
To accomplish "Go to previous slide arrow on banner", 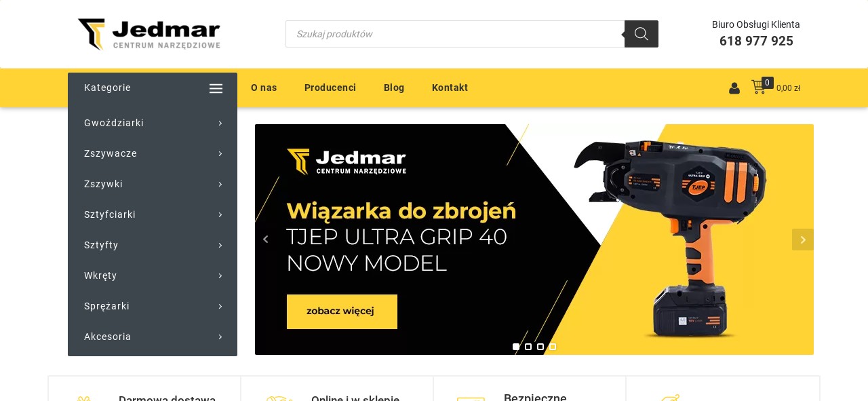I will 265,240.
